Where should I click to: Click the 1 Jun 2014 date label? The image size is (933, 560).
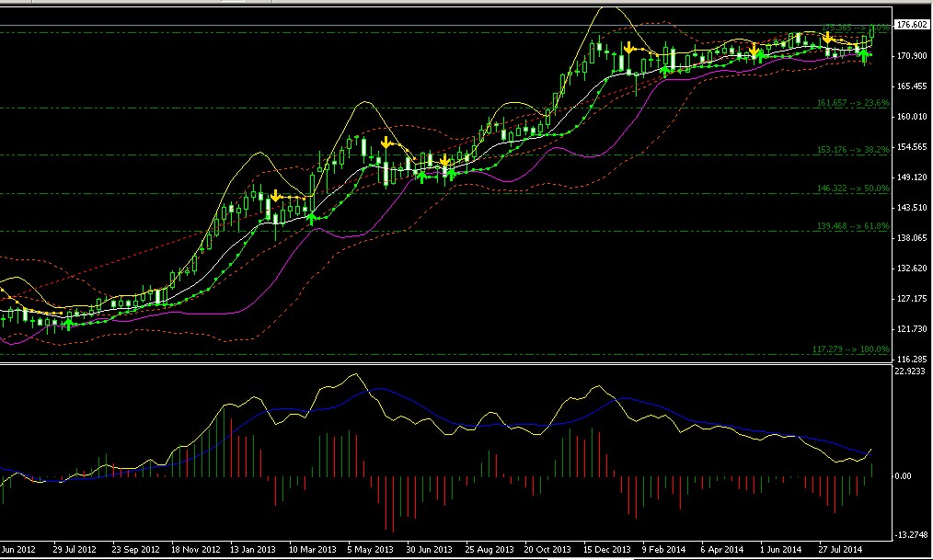(x=780, y=549)
